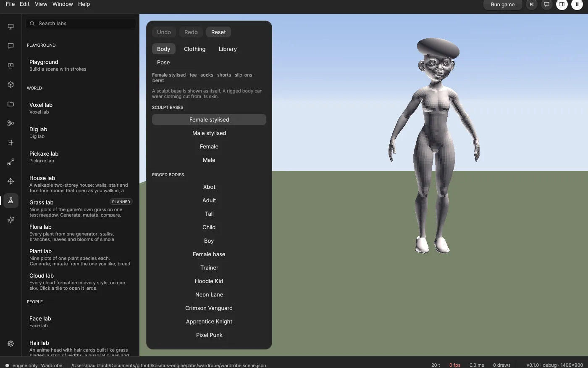Choose the Crimson Vanguard rigged body
588x368 pixels.
[x=209, y=308]
